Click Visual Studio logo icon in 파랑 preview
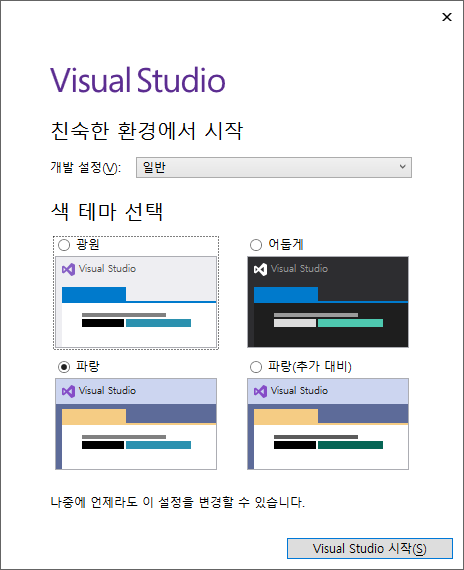 coord(68,391)
